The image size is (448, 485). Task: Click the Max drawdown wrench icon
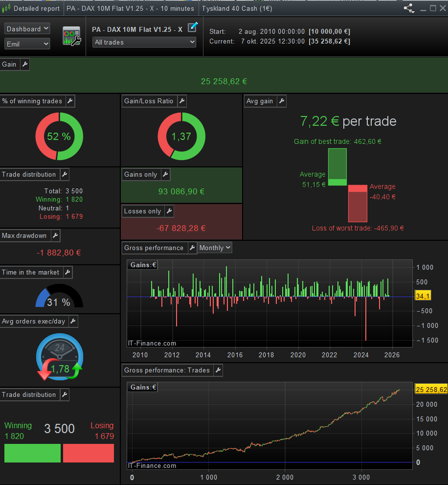point(55,235)
